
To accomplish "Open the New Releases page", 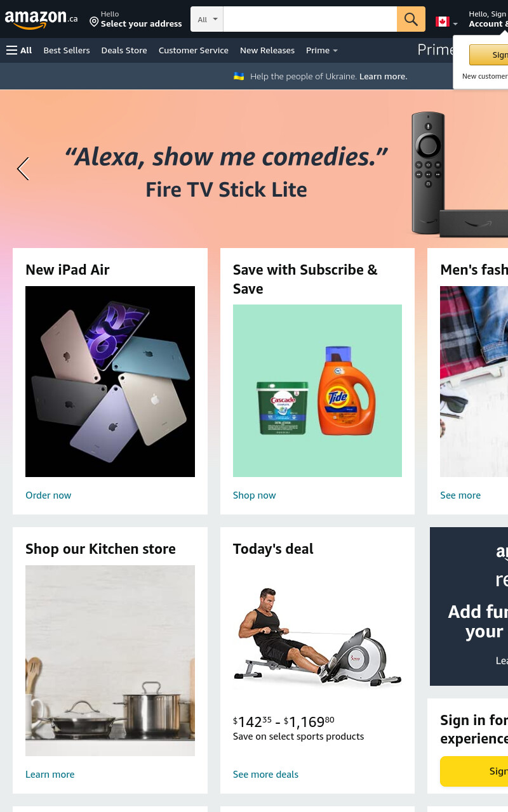I will point(267,50).
